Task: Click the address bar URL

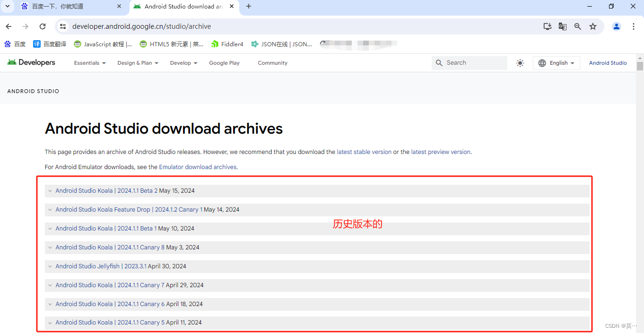Action: point(141,26)
